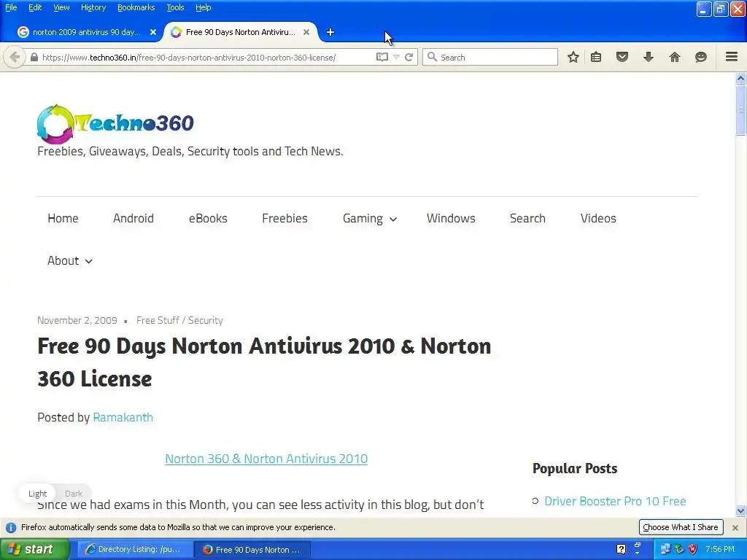The width and height of the screenshot is (747, 560).
Task: Switch to Light theme
Action: click(x=38, y=494)
